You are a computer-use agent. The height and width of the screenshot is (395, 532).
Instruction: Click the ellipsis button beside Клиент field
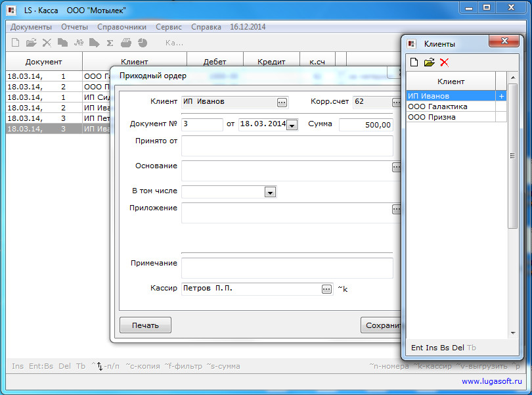tap(282, 102)
